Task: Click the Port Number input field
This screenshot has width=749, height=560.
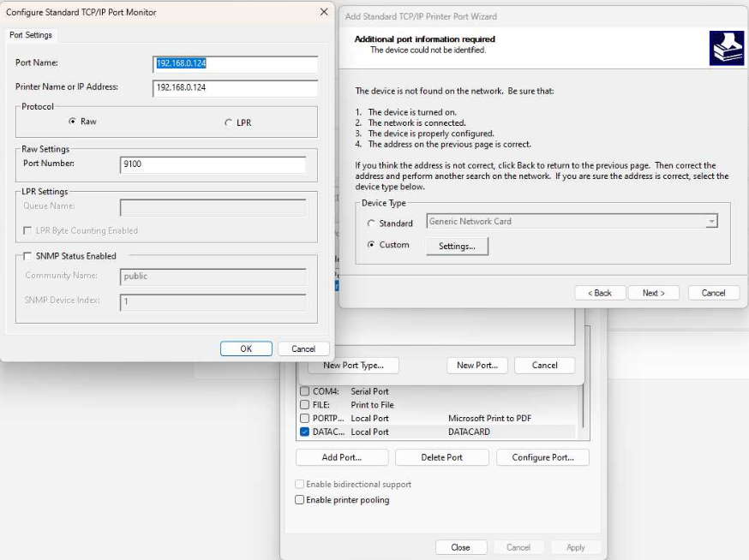Action: point(213,165)
